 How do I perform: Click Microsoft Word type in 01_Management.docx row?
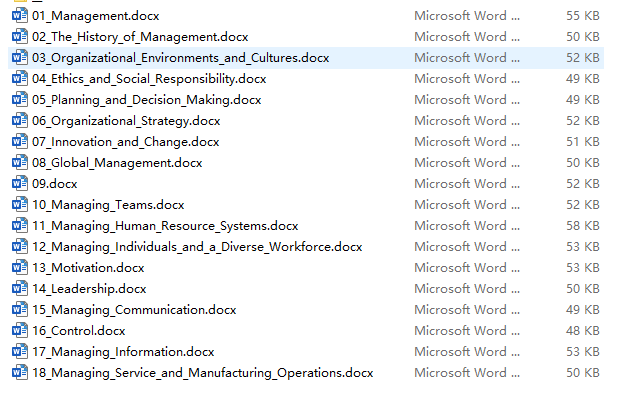click(467, 16)
